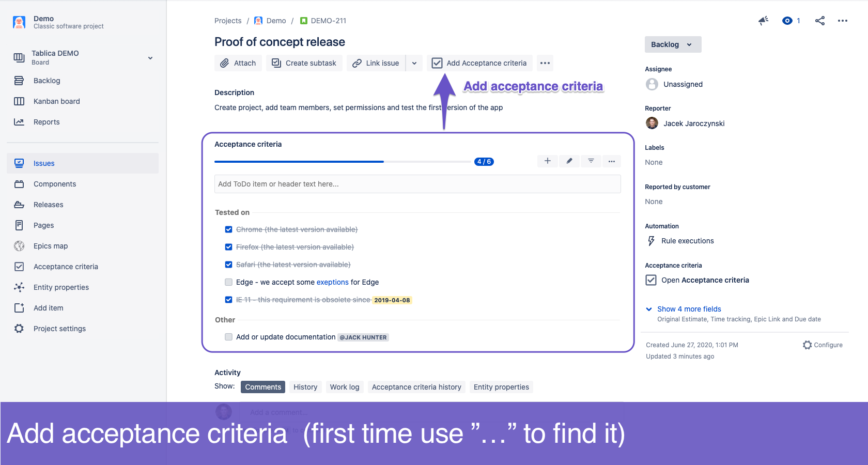Check the Add or update documentation checkbox
Screen dimensions: 868x465
coord(228,337)
